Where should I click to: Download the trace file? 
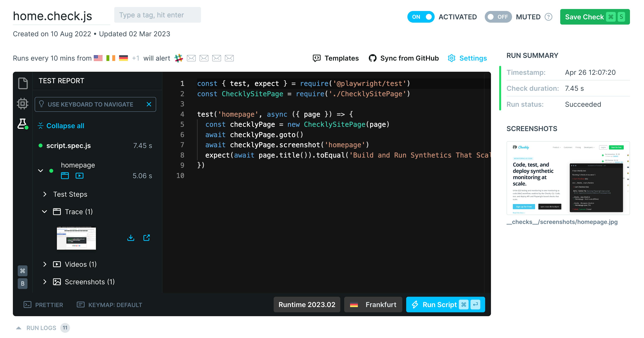(x=131, y=238)
